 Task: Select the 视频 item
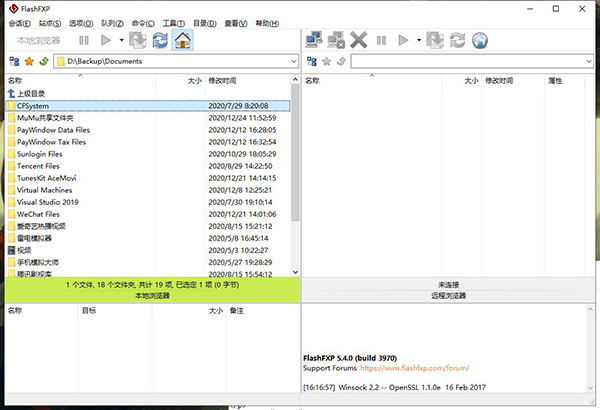tap(148, 250)
